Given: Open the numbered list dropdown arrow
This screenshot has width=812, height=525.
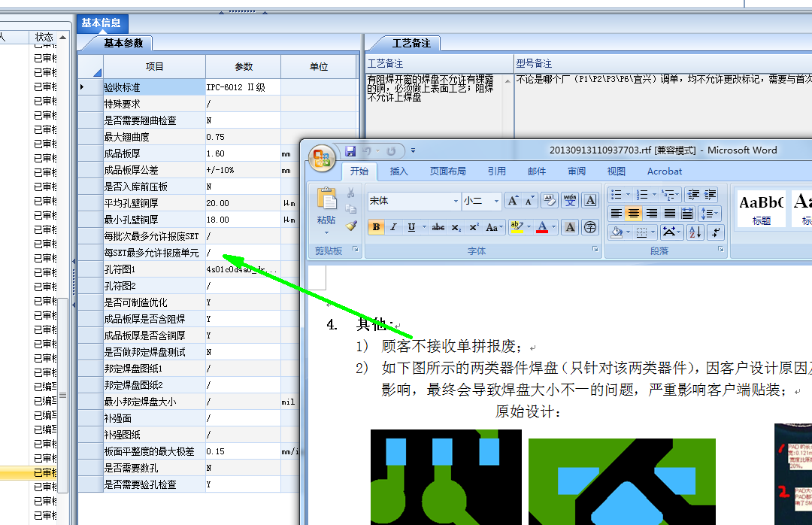Looking at the screenshot, I should pos(654,195).
